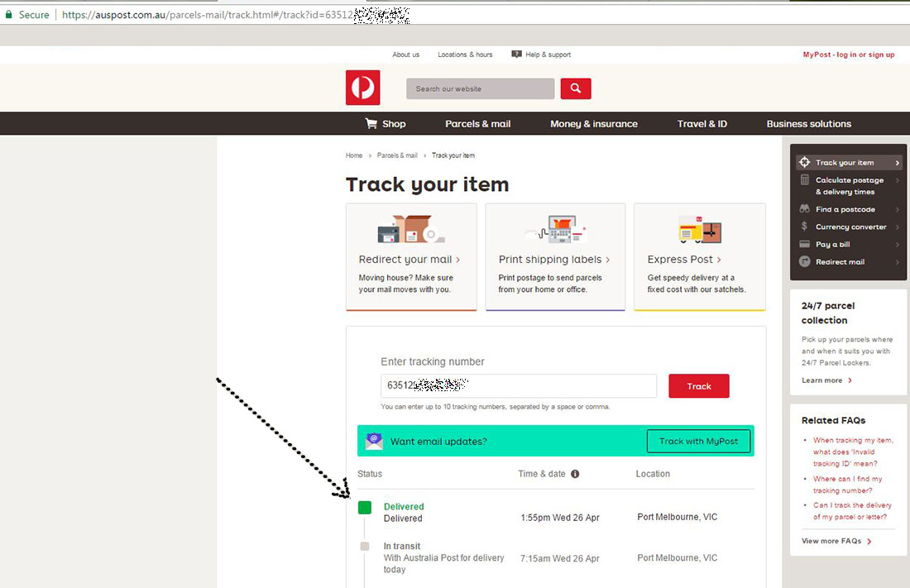Screen dimensions: 910x588
Task: Click the green Secure padlock icon
Action: point(9,15)
